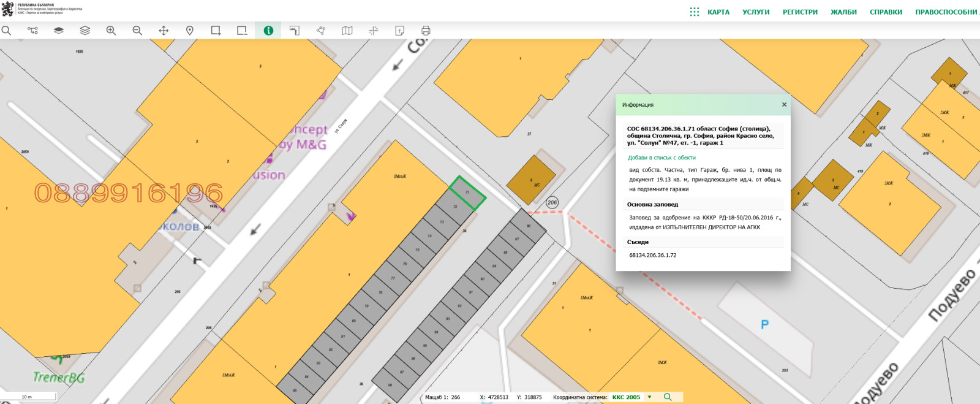The height and width of the screenshot is (404, 980).
Task: Open the folded map icon
Action: pos(347,31)
